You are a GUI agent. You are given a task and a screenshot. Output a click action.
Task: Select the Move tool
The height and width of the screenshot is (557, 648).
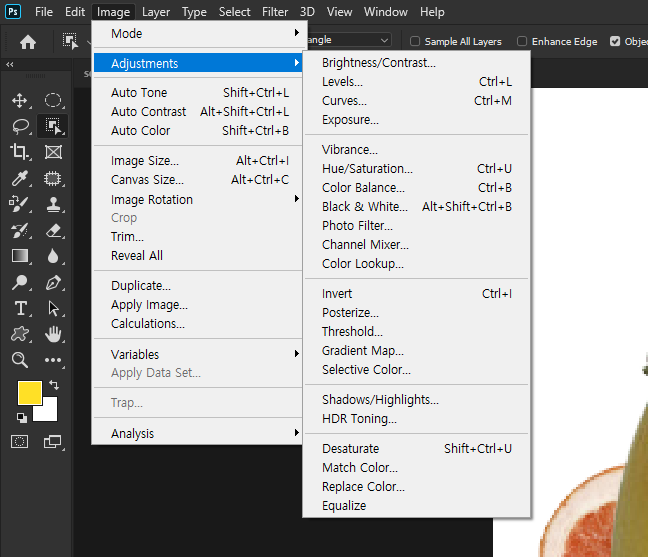[x=19, y=100]
